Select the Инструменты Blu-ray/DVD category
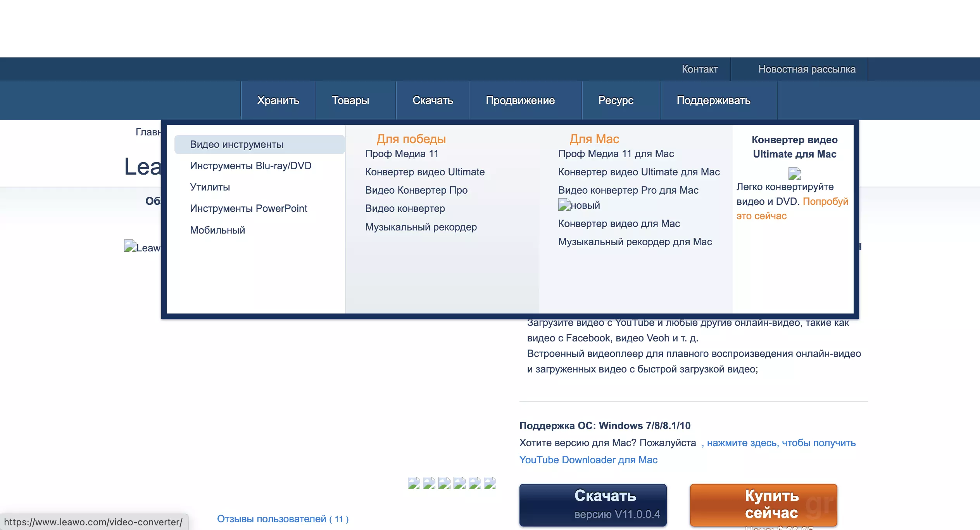Screen dimensions: 980x530 251,166
